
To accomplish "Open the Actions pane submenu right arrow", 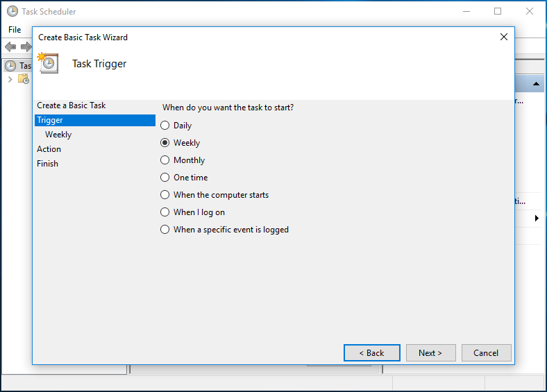I will [x=537, y=219].
